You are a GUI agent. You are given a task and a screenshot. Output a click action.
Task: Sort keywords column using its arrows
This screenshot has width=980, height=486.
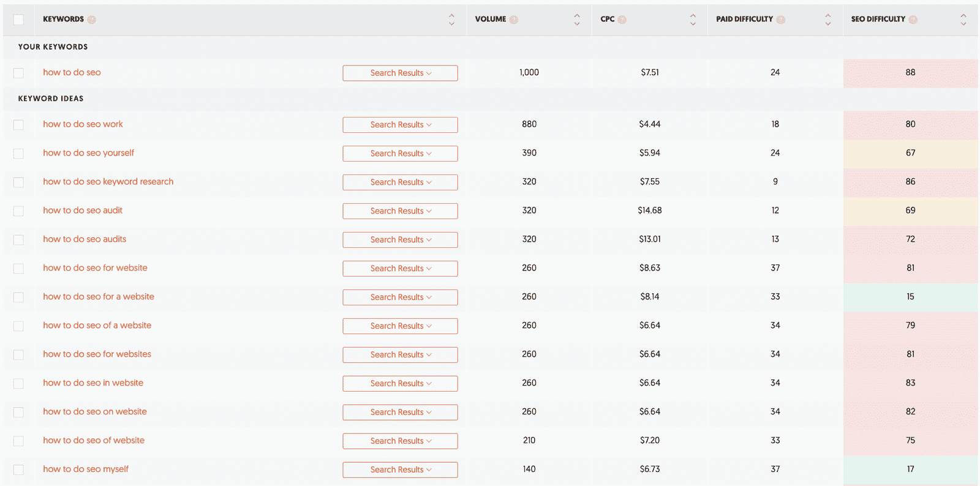[451, 20]
